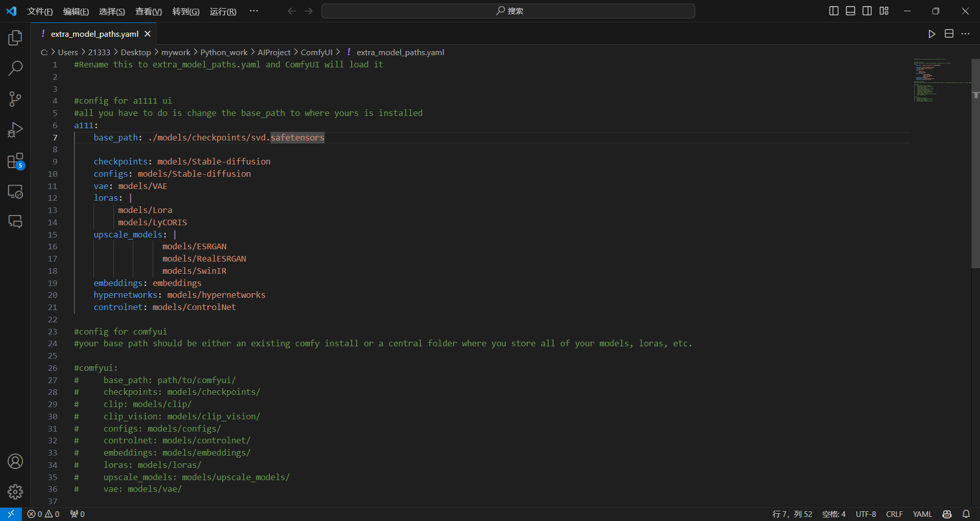
Task: Show errors and warnings in status bar
Action: [43, 514]
